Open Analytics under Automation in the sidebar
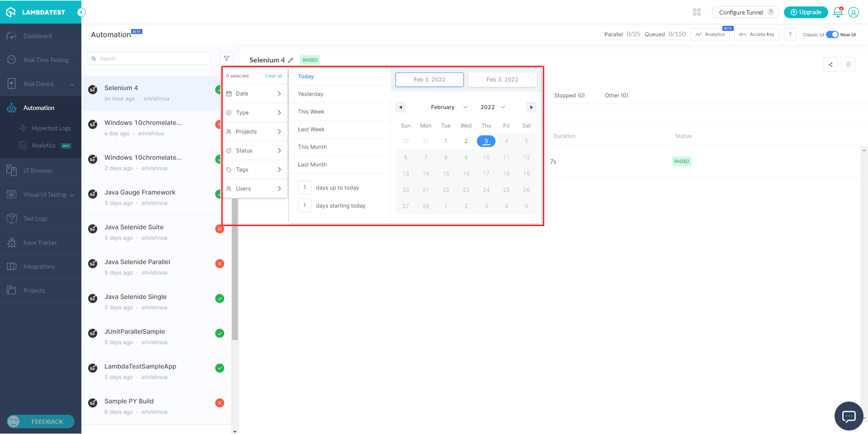This screenshot has width=868, height=434. (45, 145)
